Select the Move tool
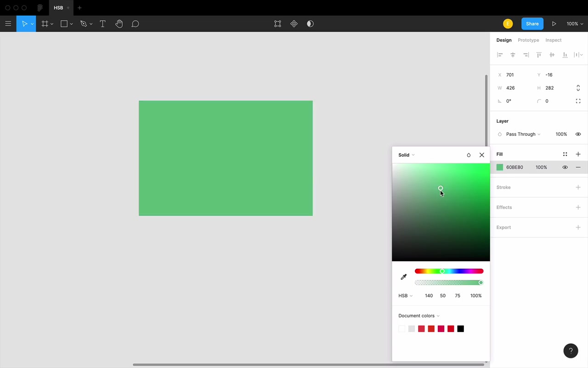This screenshot has width=588, height=368. click(24, 24)
